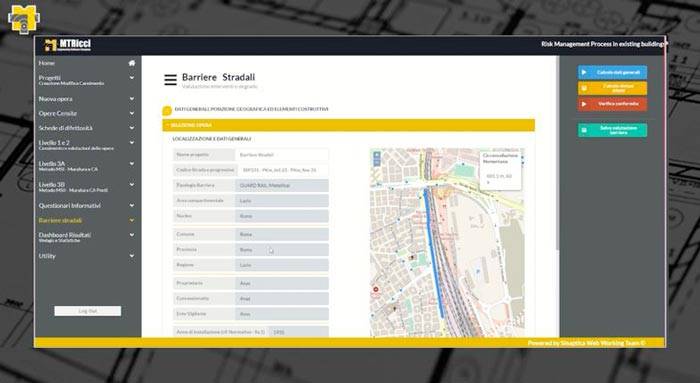
Task: Open Dashboard Risultati menu item
Action: tap(65, 235)
